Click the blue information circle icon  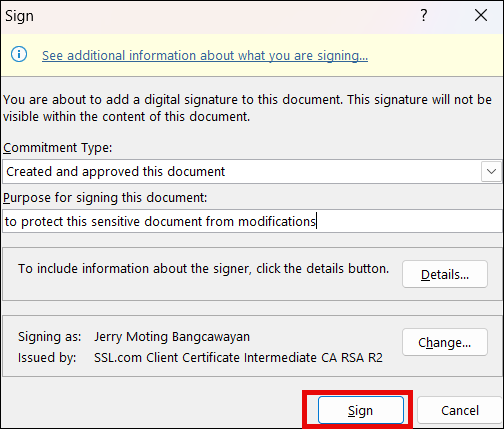tap(19, 54)
